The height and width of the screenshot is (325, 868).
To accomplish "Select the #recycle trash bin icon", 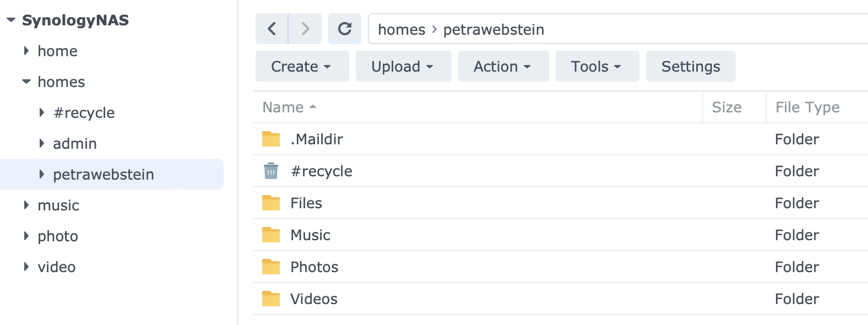I will pos(270,171).
